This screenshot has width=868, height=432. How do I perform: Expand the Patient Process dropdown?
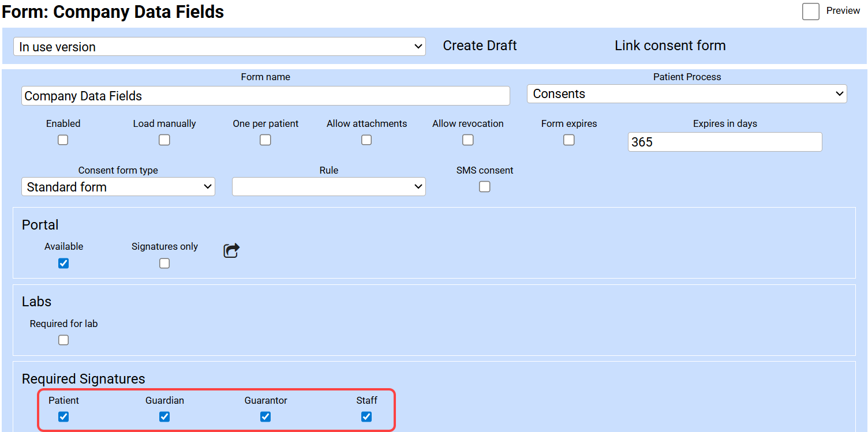(x=687, y=94)
